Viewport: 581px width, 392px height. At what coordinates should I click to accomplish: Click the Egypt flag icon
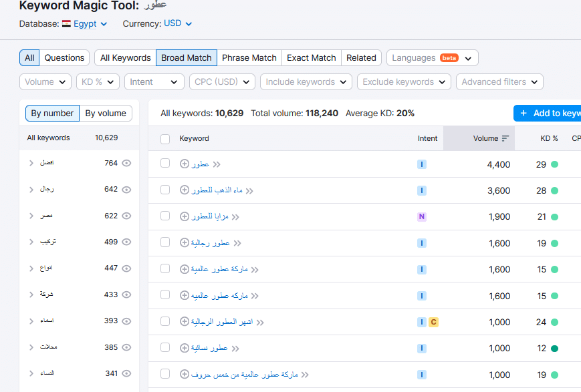[66, 23]
